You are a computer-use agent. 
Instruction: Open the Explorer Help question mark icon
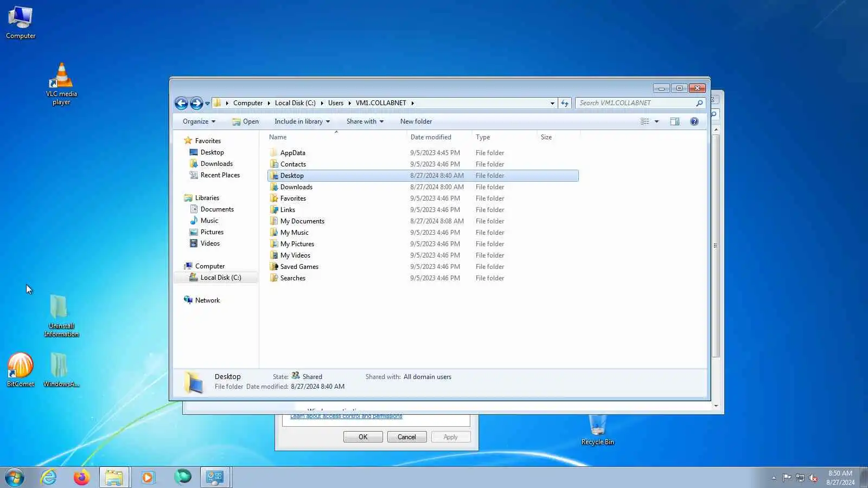click(x=694, y=121)
